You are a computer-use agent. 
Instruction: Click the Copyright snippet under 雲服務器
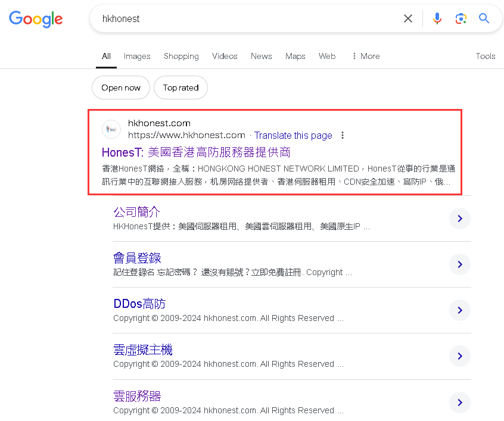229,411
